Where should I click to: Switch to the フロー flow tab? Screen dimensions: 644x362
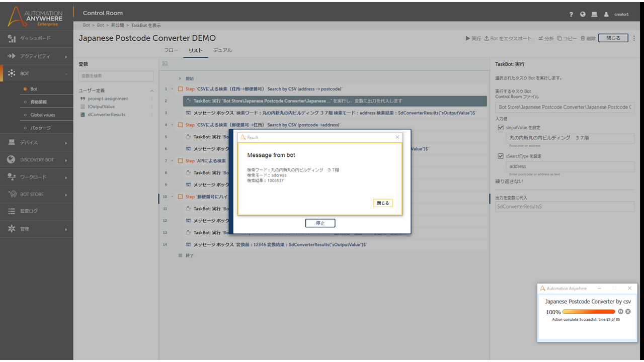pos(171,50)
